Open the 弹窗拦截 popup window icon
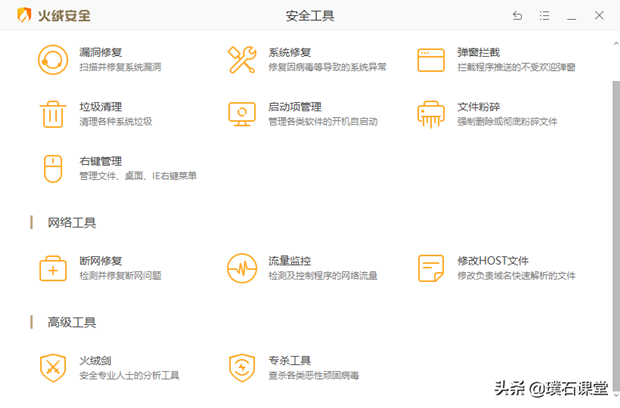Image resolution: width=620 pixels, height=408 pixels. (x=431, y=60)
